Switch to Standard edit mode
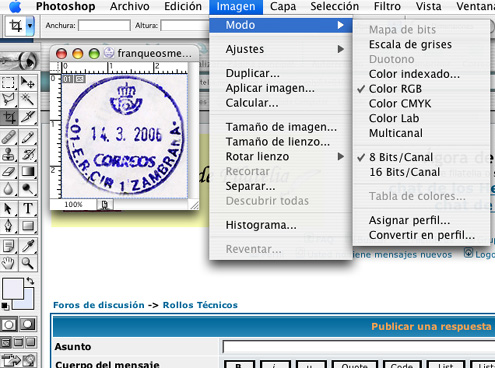 click(9, 324)
